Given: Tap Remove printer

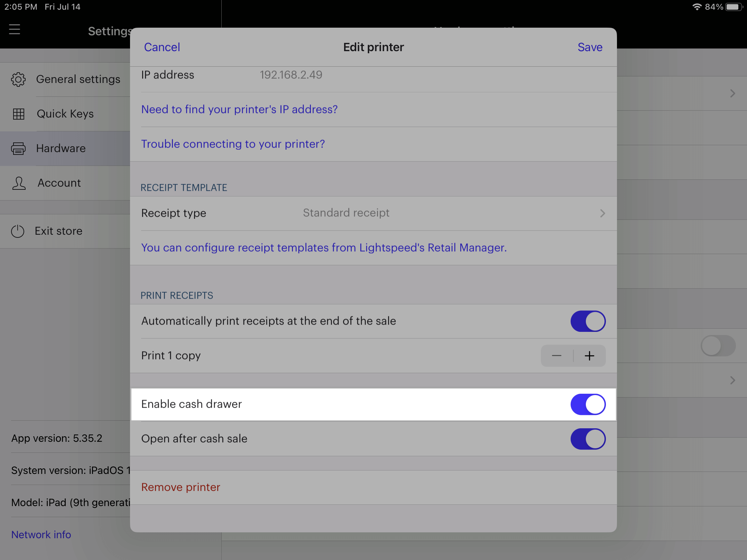Looking at the screenshot, I should tap(181, 487).
